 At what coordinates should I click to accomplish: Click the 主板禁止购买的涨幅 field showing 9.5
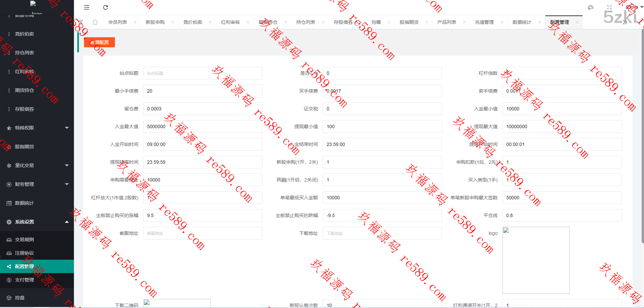click(203, 215)
